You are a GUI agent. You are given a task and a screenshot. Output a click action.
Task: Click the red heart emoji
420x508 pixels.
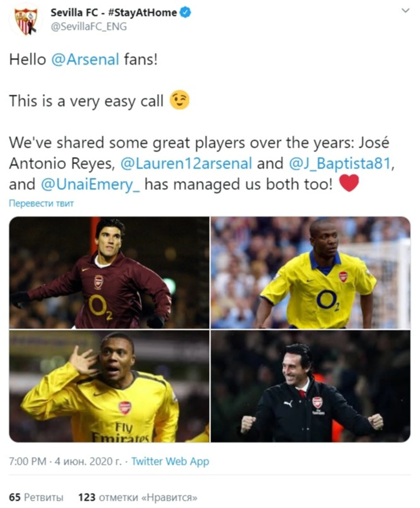point(349,183)
